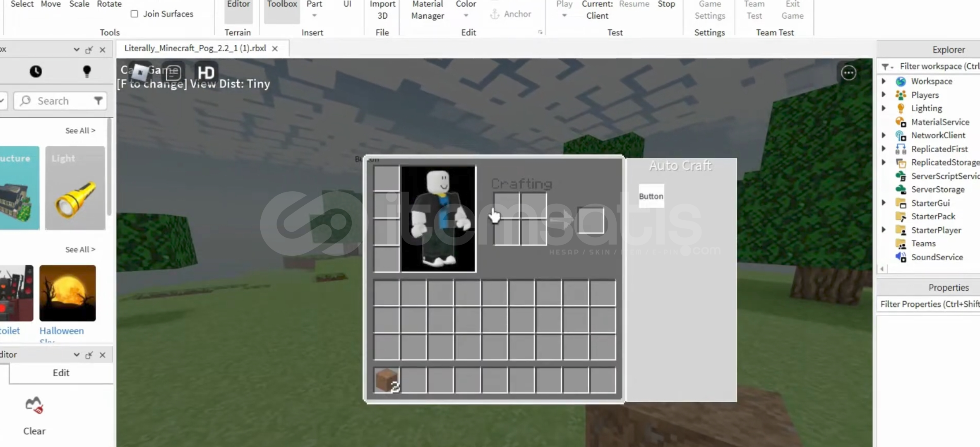The height and width of the screenshot is (447, 980).
Task: Click the Anchor tool
Action: click(510, 14)
